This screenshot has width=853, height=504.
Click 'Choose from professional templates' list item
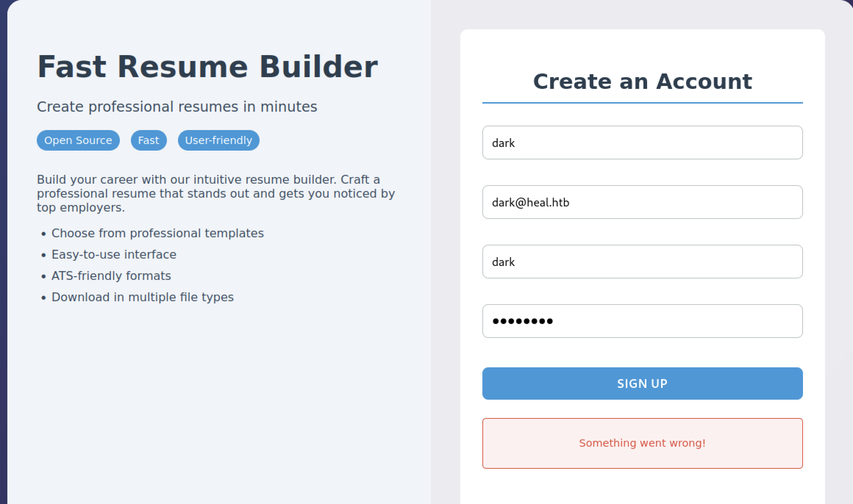pos(157,233)
